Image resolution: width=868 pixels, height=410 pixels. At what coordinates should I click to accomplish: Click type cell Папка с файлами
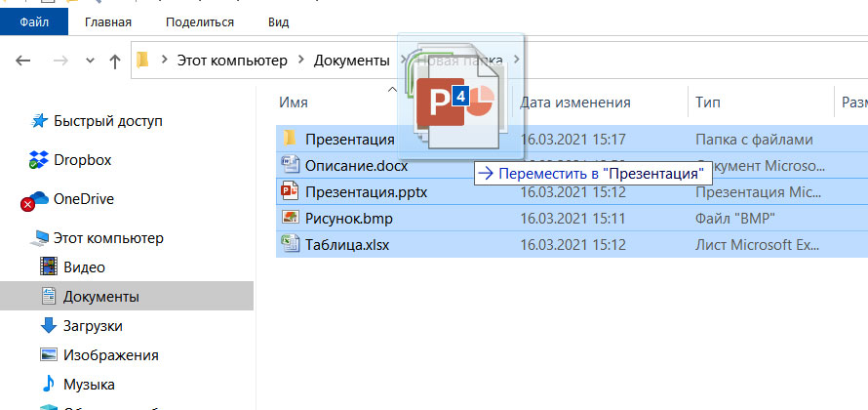click(x=754, y=140)
